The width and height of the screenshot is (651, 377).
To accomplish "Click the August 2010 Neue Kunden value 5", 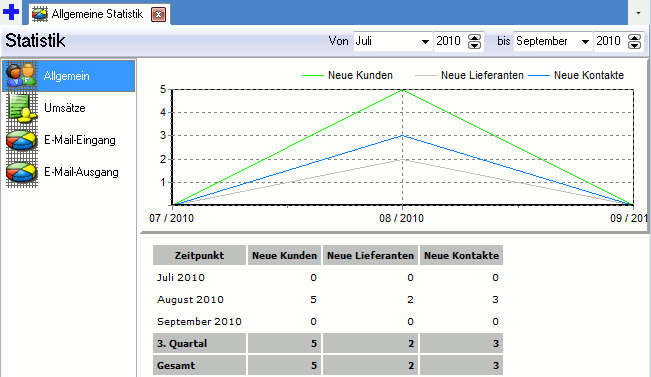I will pyautogui.click(x=313, y=299).
